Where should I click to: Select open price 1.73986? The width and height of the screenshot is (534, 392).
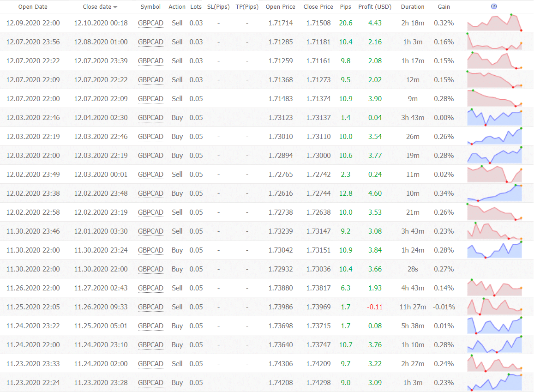[280, 307]
